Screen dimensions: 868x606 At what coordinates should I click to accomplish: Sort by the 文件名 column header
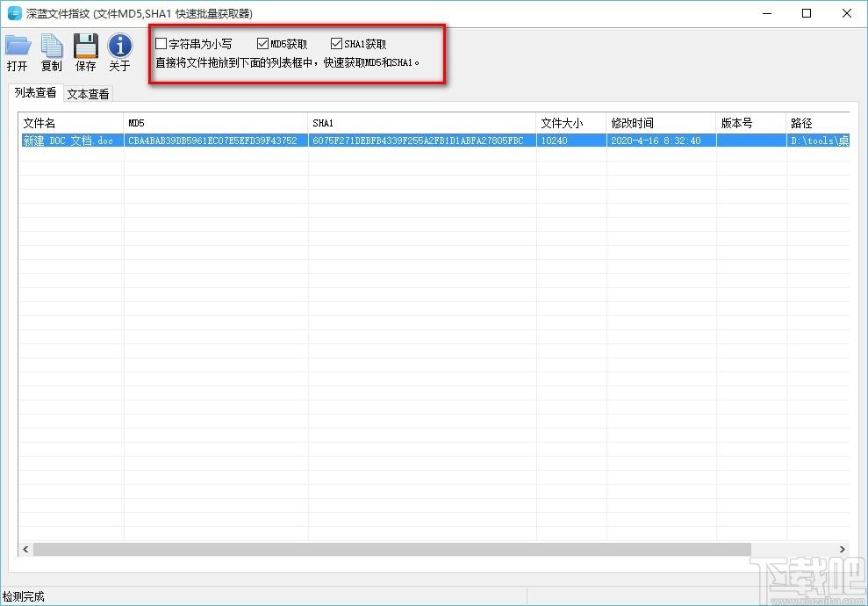70,123
